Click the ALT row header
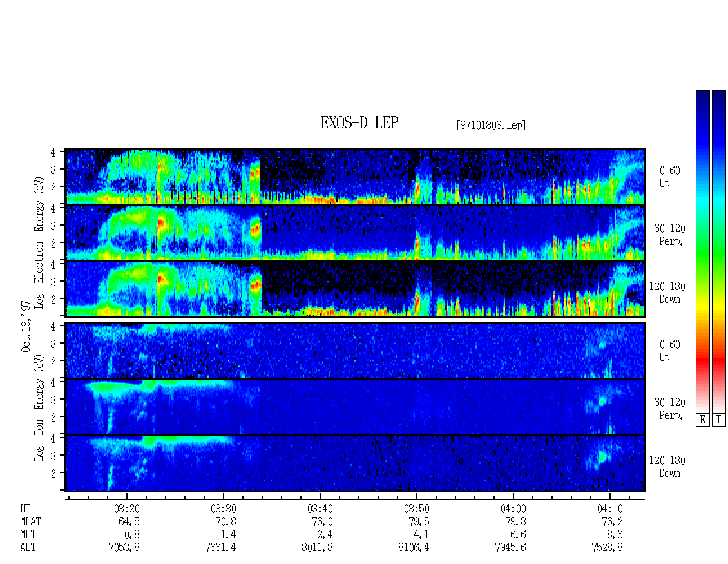Image resolution: width=728 pixels, height=564 pixels. [x=28, y=548]
